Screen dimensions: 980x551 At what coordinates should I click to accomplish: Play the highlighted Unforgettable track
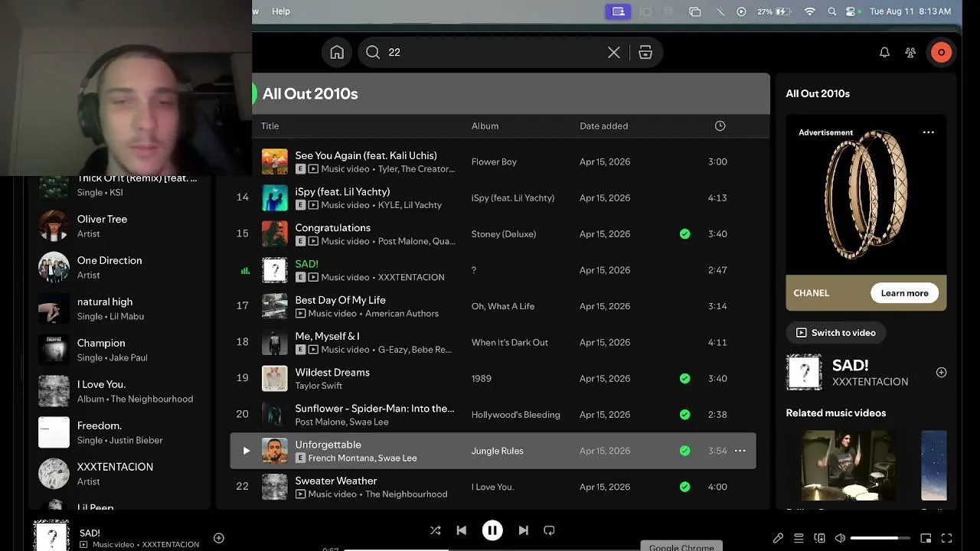(246, 451)
